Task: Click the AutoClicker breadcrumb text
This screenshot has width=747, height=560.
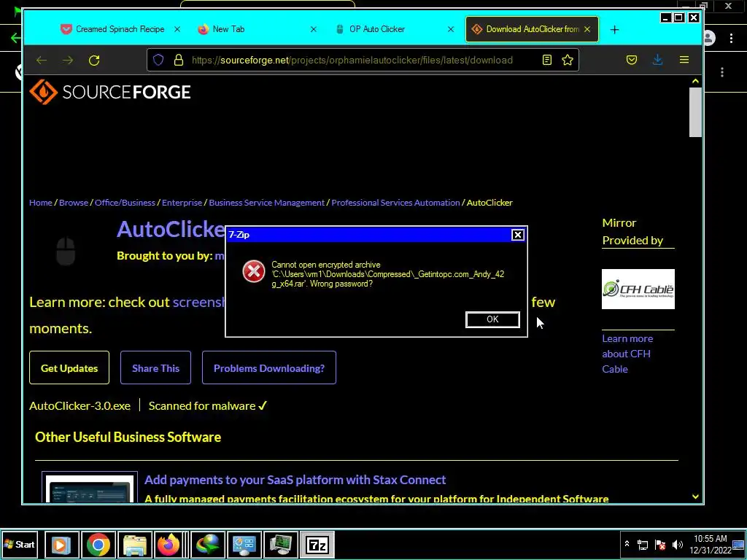Action: pyautogui.click(x=489, y=203)
